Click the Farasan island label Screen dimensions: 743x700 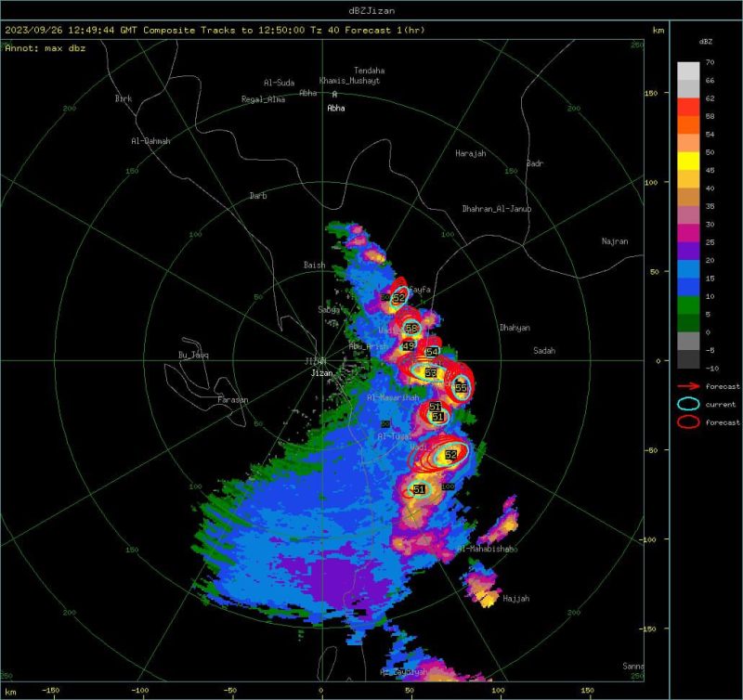[233, 400]
